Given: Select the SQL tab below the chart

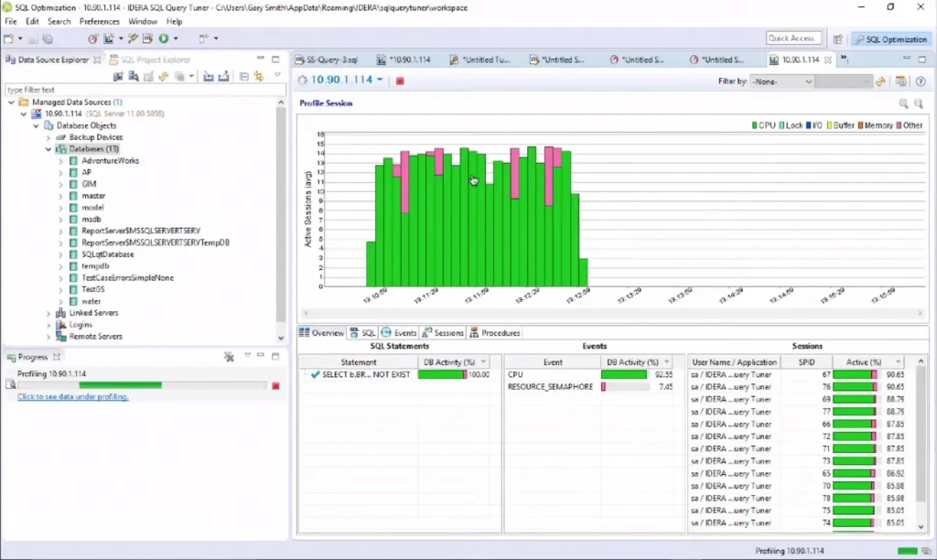Looking at the screenshot, I should 362,333.
